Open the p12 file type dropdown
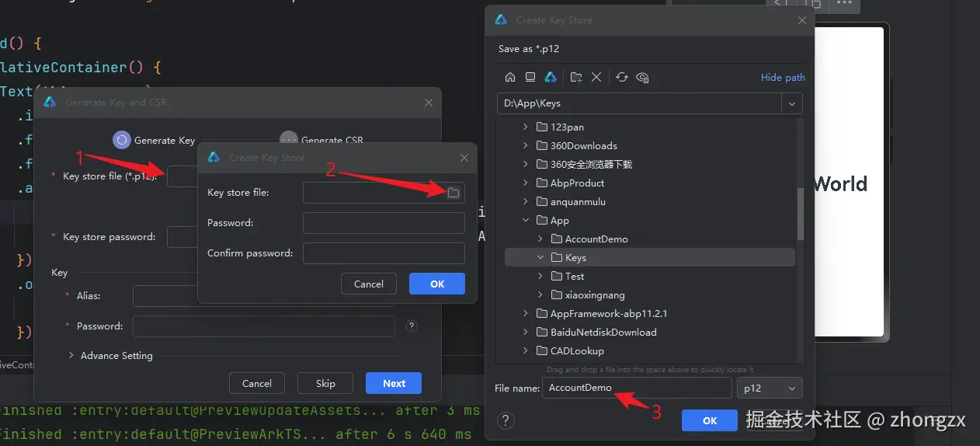 770,388
